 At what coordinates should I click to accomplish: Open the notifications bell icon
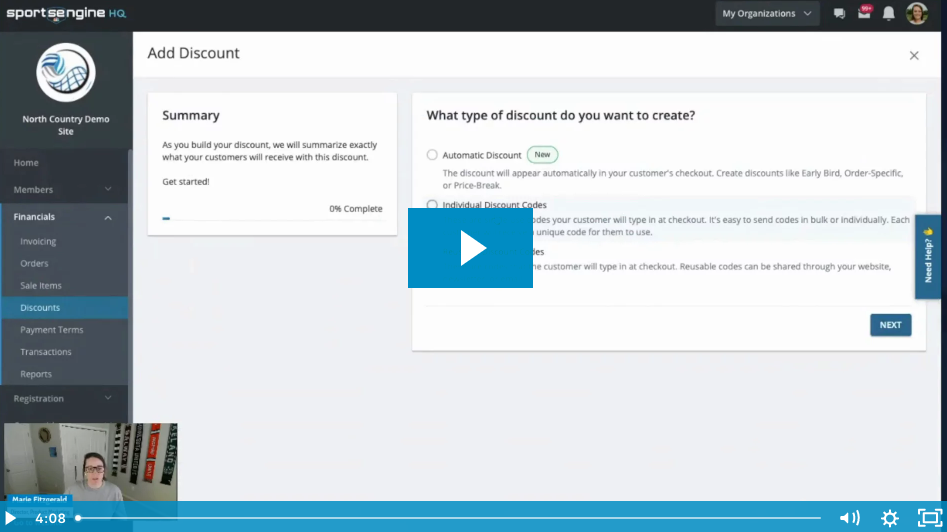point(888,14)
